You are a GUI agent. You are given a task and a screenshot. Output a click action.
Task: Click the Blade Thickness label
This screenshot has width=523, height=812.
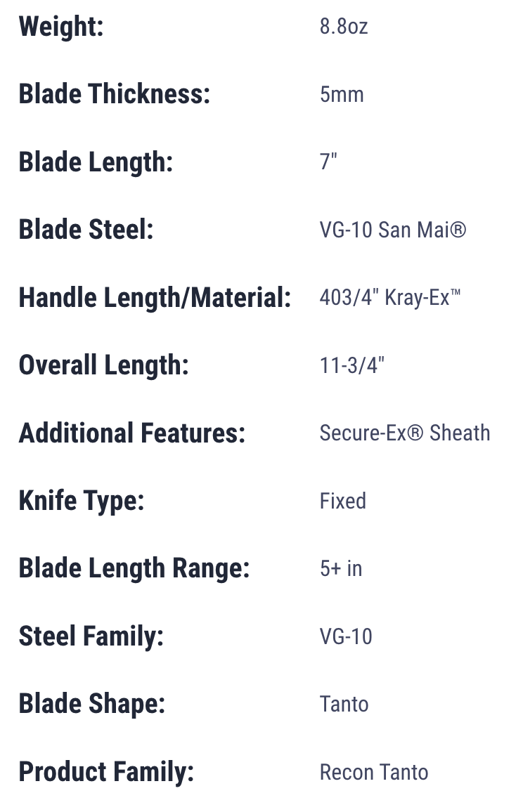[x=115, y=94]
